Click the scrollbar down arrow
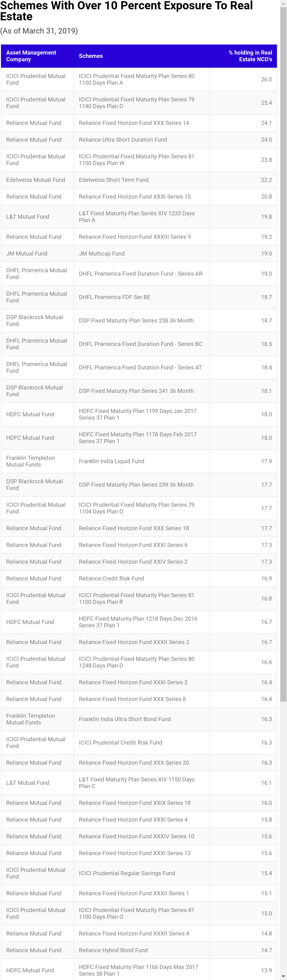The height and width of the screenshot is (980, 287). coord(283,977)
